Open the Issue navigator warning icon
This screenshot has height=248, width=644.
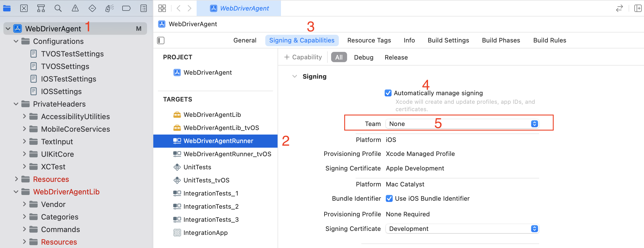75,8
